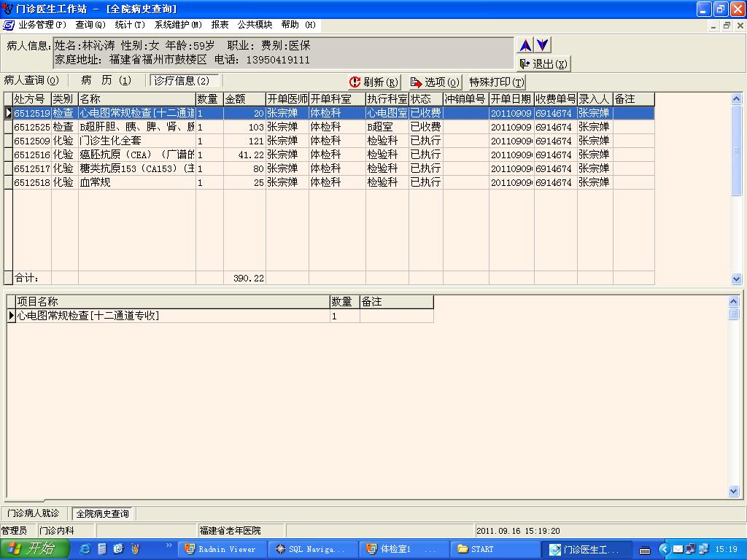The width and height of the screenshot is (747, 560).
Task: Switch to the 诊疗信息(2) tab
Action: [x=184, y=80]
